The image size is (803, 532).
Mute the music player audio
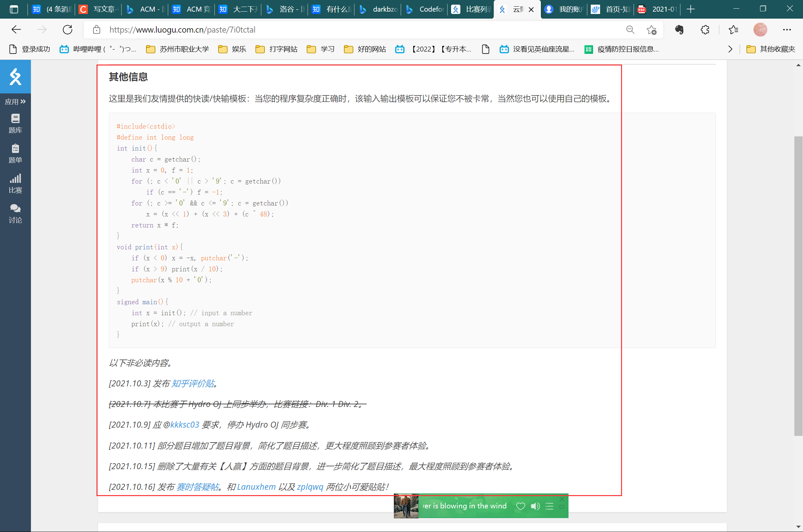pyautogui.click(x=535, y=506)
